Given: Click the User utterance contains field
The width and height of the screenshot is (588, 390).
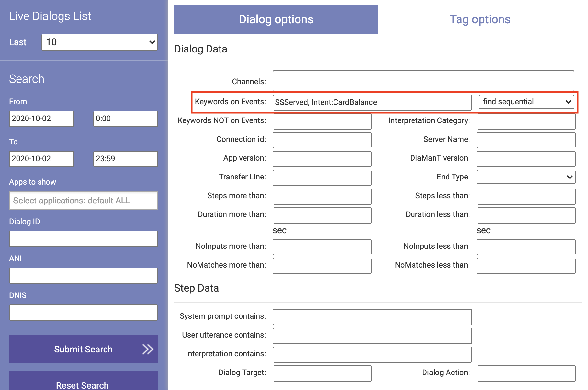Looking at the screenshot, I should click(x=372, y=336).
